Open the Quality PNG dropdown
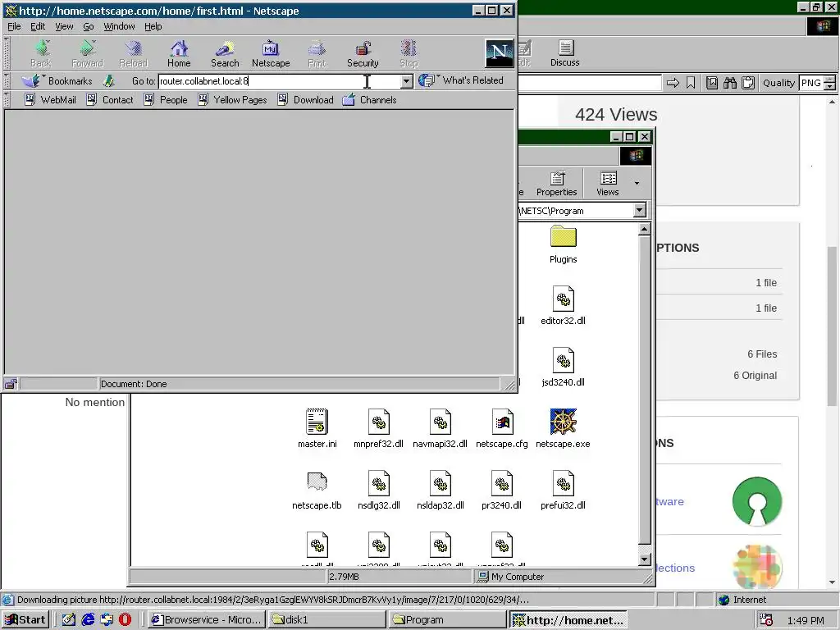This screenshot has height=630, width=840. (830, 83)
